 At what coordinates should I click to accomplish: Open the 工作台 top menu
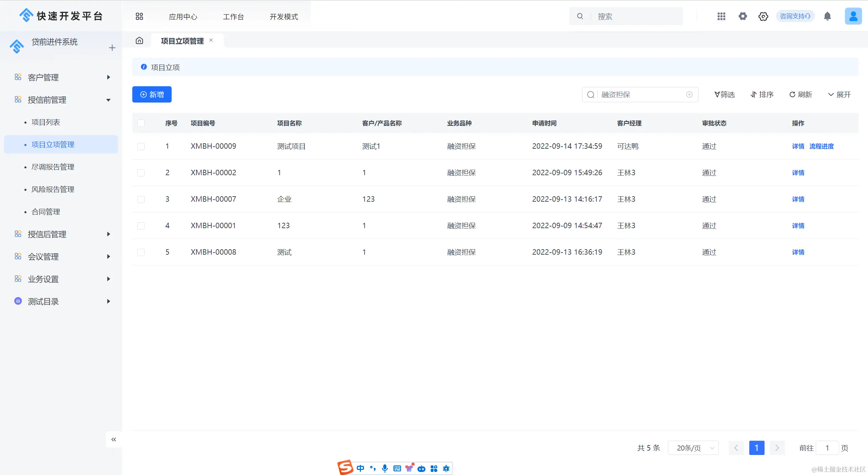tap(233, 17)
